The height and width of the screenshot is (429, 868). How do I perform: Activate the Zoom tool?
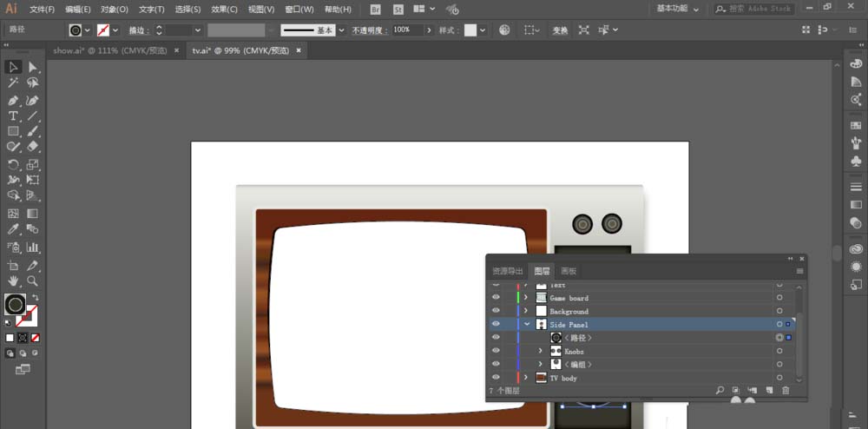pos(32,281)
